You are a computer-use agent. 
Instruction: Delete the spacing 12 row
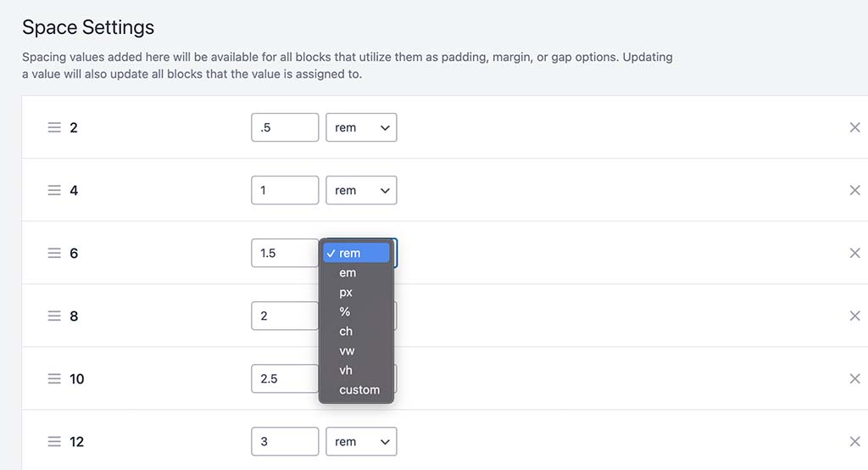point(854,442)
